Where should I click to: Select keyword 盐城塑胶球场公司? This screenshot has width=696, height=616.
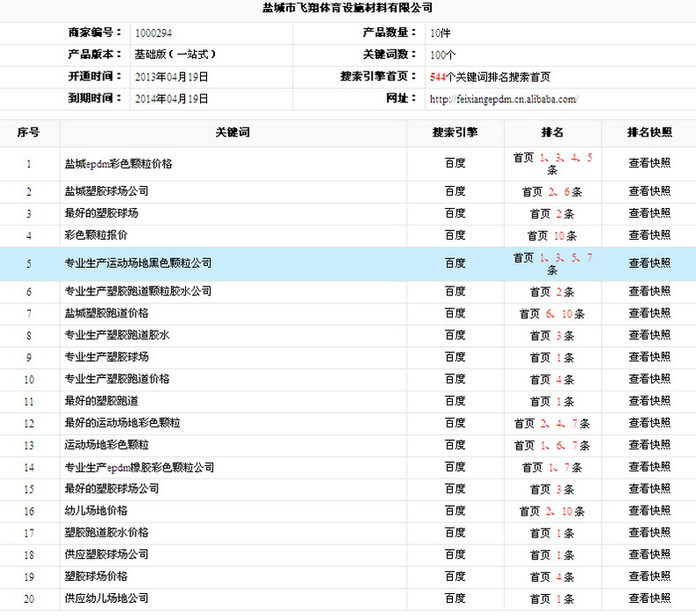(x=107, y=191)
